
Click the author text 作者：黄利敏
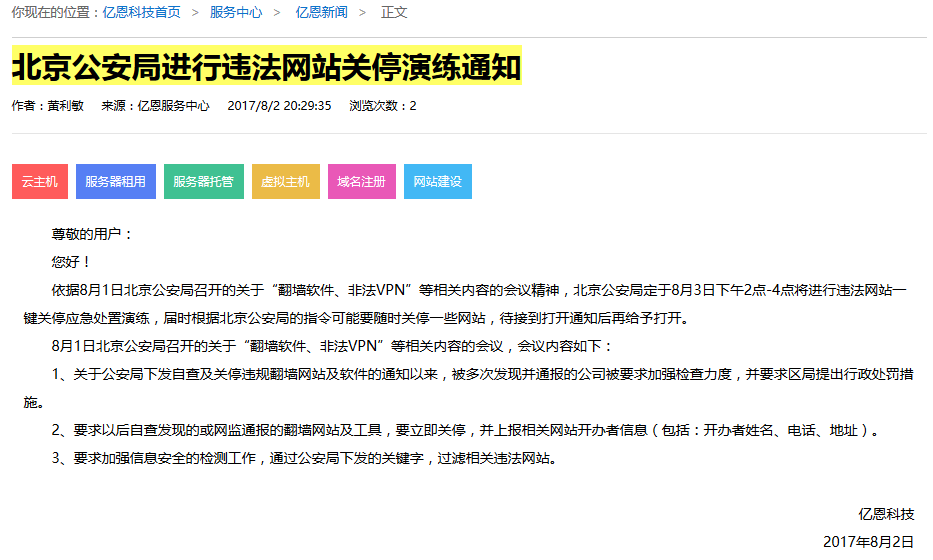pos(48,106)
